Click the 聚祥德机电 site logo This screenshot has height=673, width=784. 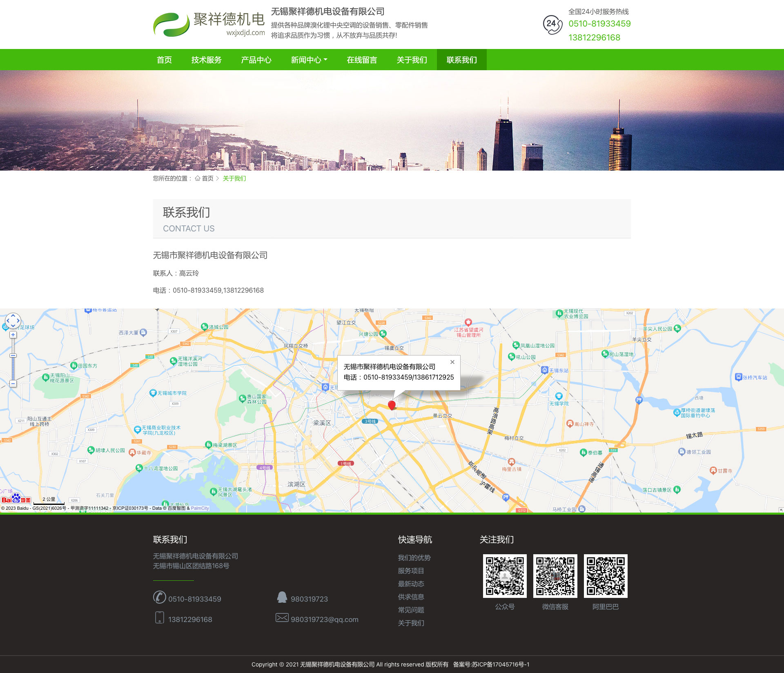click(209, 24)
